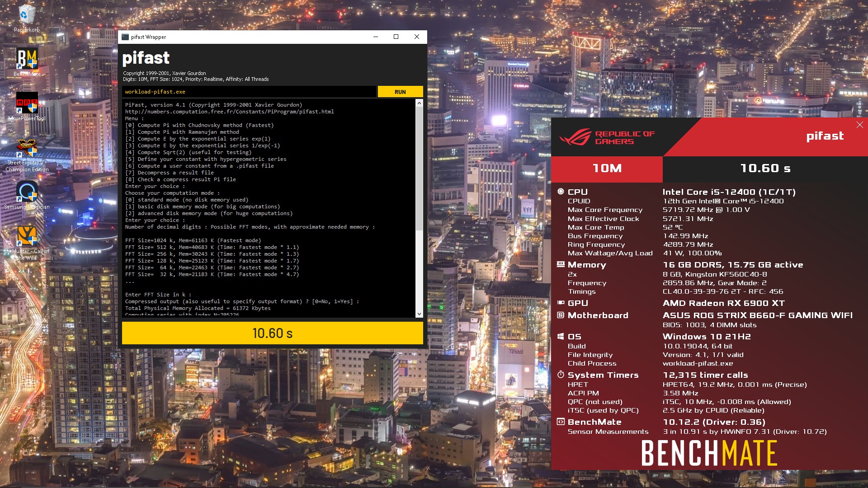Viewport: 868px width, 488px height.
Task: Click the vertical scrollbar thumb in console
Action: (419, 168)
